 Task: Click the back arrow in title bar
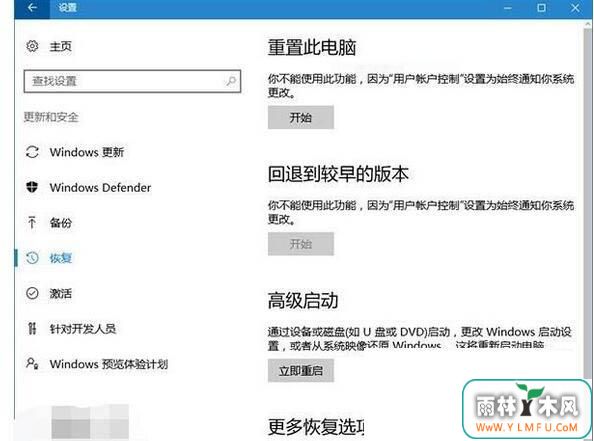click(x=32, y=8)
